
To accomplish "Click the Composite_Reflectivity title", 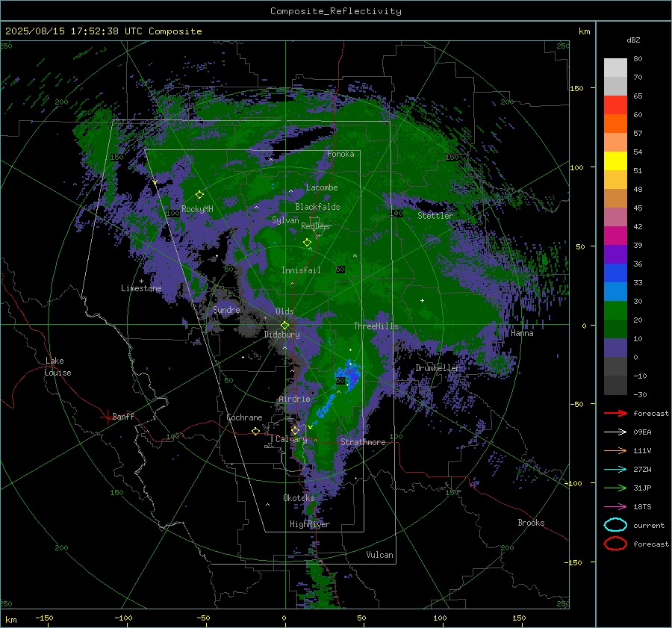I will [335, 11].
